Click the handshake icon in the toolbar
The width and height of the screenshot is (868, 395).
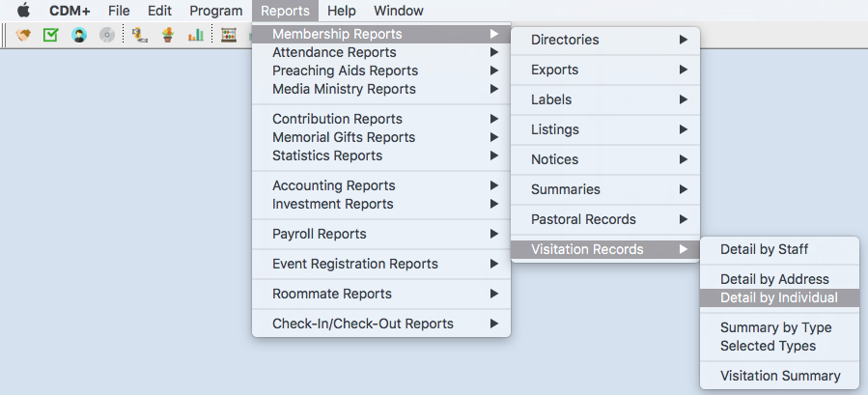coord(23,35)
